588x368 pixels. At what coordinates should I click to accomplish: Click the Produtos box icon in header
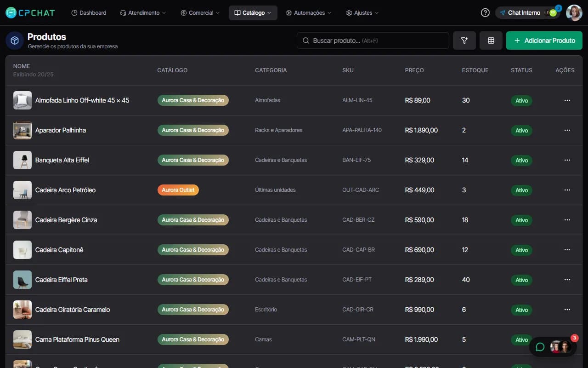point(15,40)
